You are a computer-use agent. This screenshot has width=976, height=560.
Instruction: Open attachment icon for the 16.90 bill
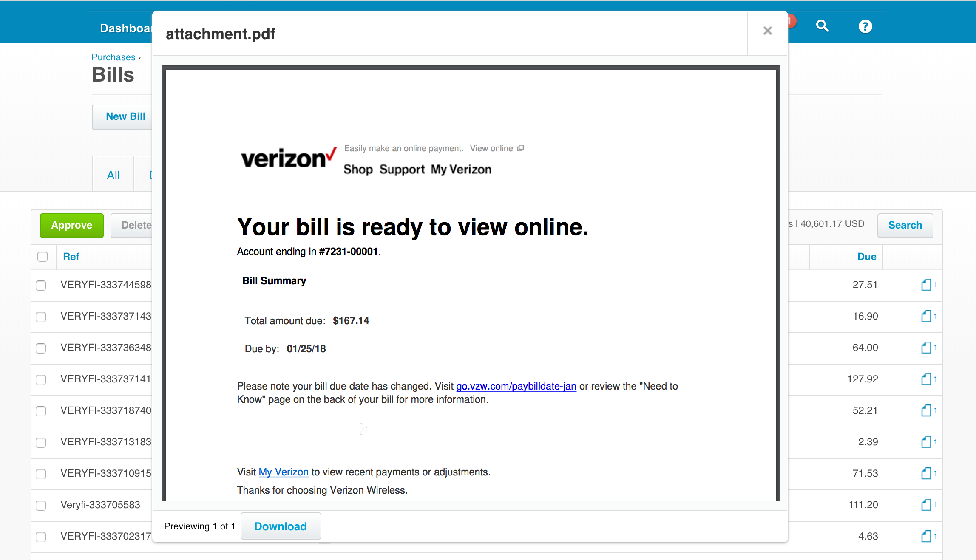tap(926, 316)
